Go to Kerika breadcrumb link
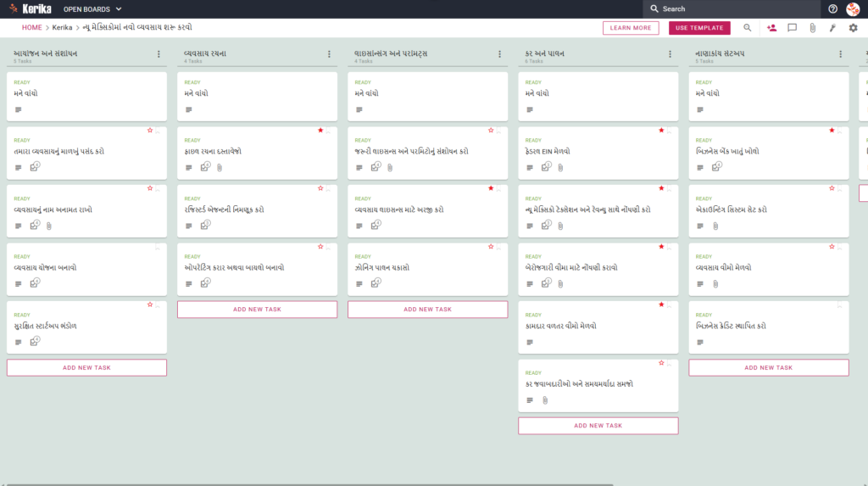868x486 pixels. pos(62,28)
